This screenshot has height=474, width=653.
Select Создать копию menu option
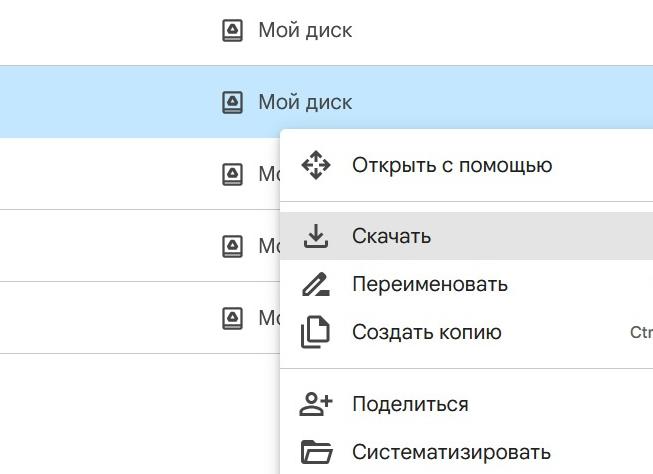[466, 332]
